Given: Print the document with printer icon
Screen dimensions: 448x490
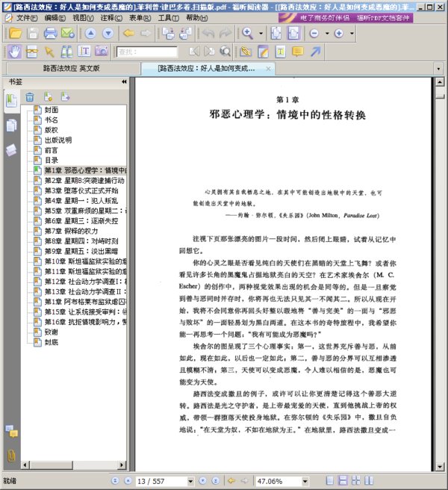Looking at the screenshot, I should click(x=50, y=33).
